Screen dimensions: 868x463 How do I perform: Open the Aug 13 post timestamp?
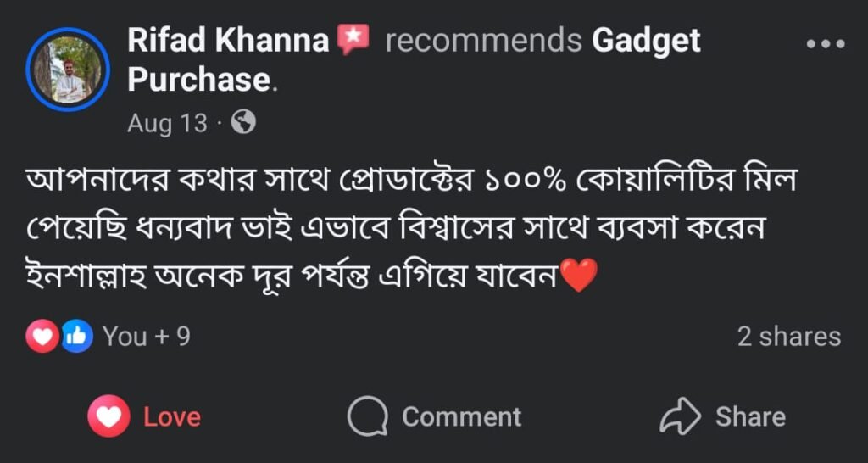click(x=167, y=124)
